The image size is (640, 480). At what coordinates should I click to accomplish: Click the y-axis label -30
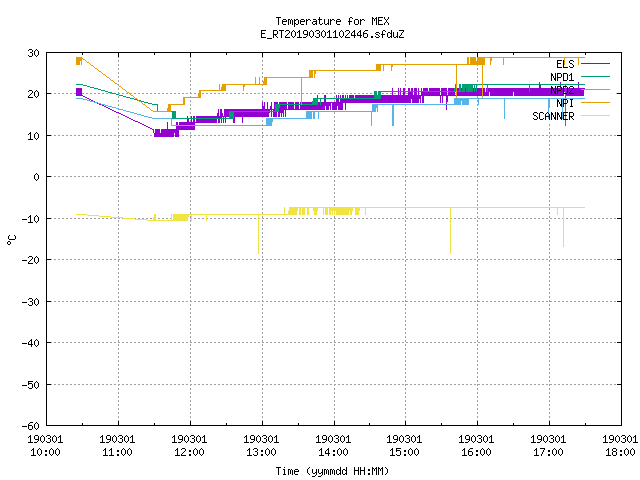coord(31,302)
